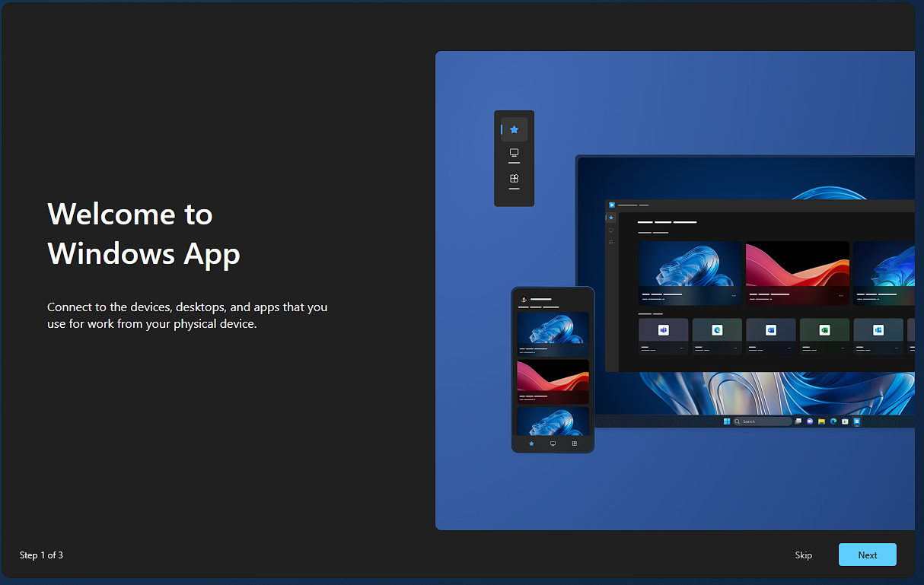924x585 pixels.
Task: Click the Next button
Action: pos(867,555)
